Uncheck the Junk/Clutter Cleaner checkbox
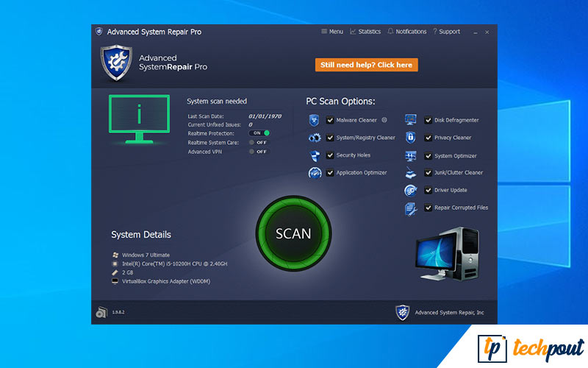Screen dimensions: 588x368 pos(428,173)
